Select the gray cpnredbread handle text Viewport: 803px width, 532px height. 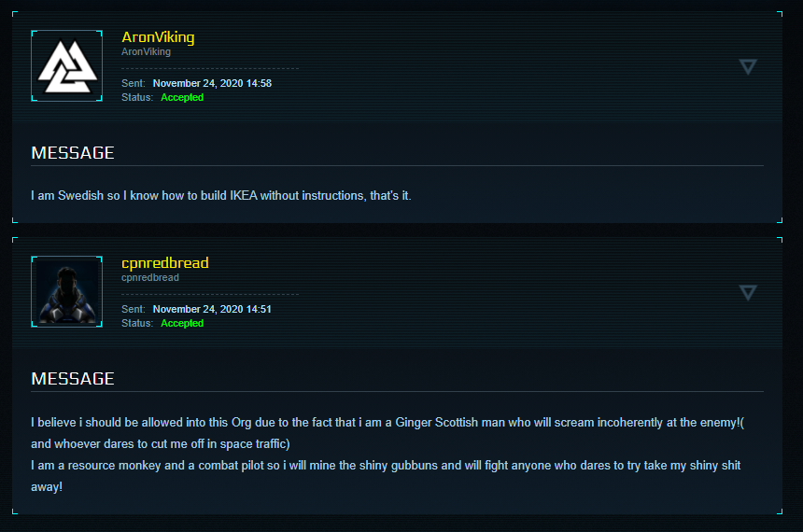coord(150,277)
